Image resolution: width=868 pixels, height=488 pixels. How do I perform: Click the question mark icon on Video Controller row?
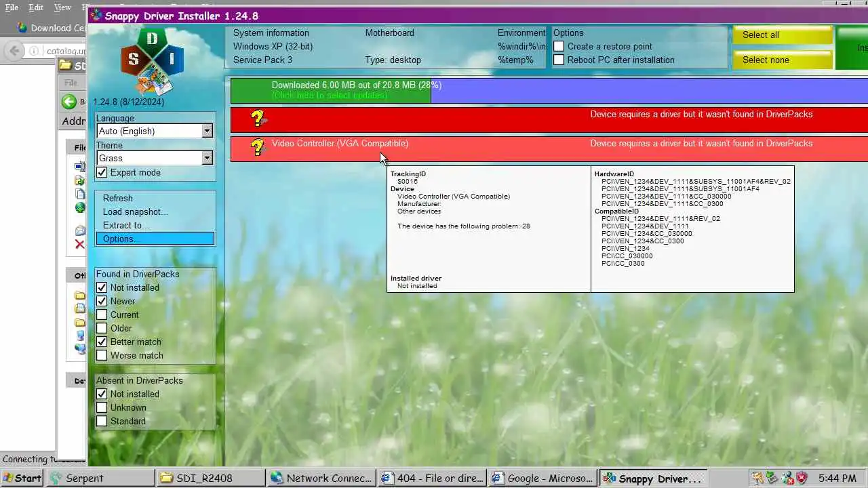point(257,147)
